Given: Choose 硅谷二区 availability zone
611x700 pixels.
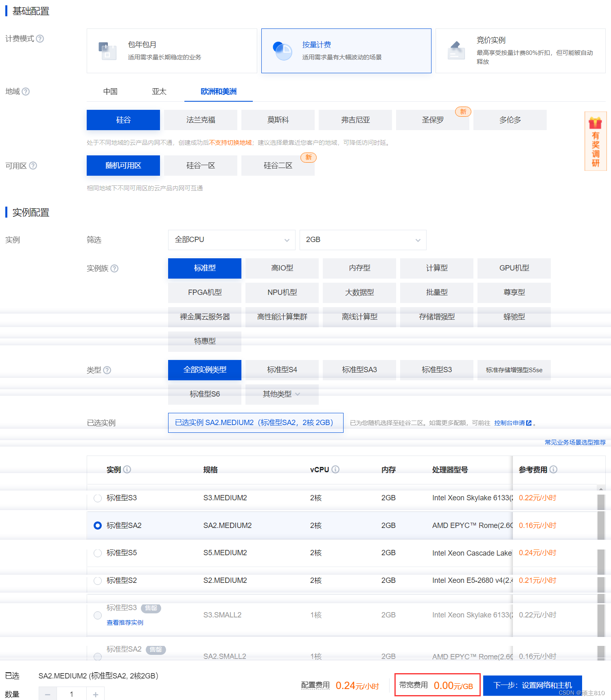Looking at the screenshot, I should coord(278,166).
